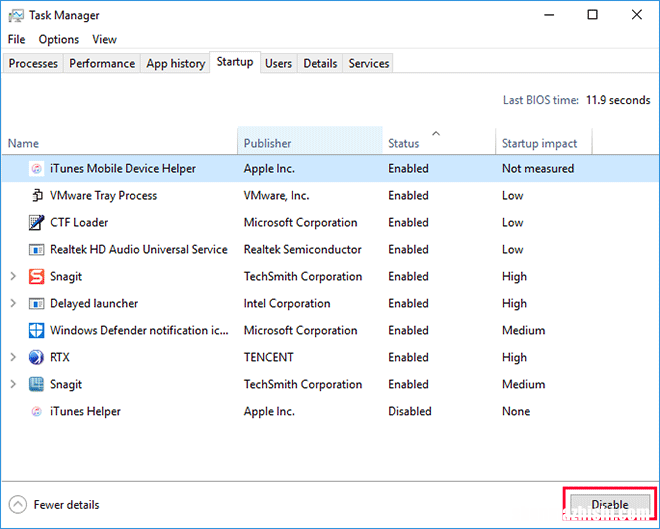Click the TENCENT publisher cell
Image resolution: width=660 pixels, height=529 pixels.
pos(269,357)
